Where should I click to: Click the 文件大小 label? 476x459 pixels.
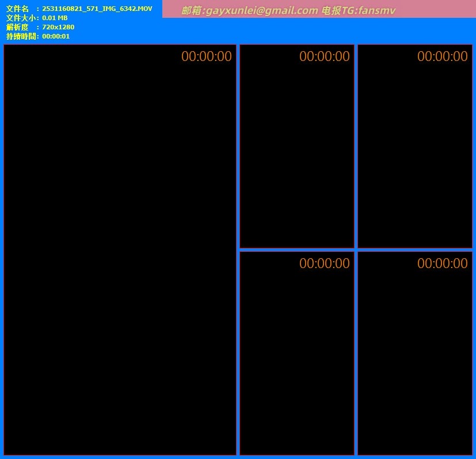point(21,18)
